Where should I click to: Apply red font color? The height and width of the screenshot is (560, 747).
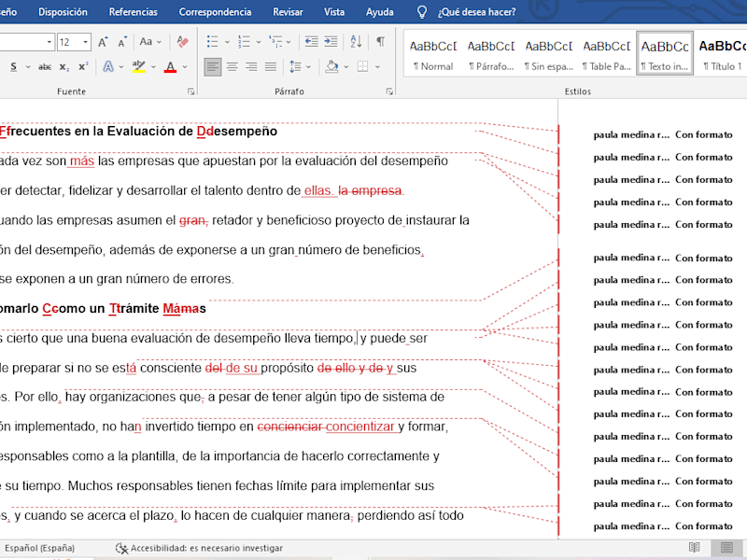pos(170,67)
